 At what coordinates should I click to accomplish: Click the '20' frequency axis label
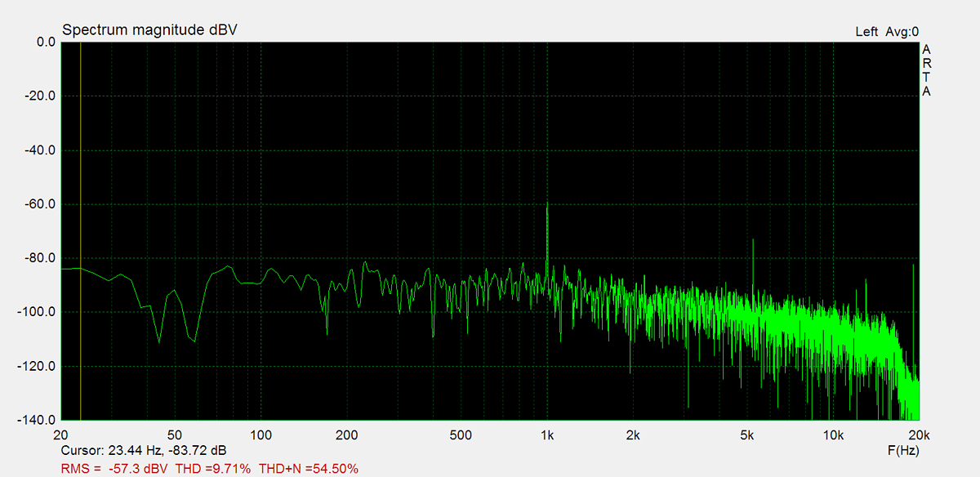coord(60,435)
